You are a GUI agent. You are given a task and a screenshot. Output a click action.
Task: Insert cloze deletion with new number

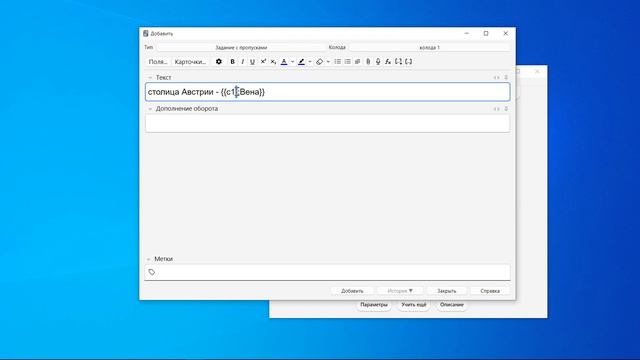click(x=398, y=62)
